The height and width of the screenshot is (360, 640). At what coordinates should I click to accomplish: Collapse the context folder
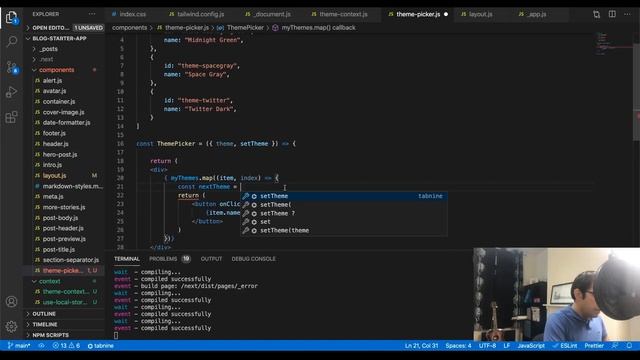click(x=64, y=281)
